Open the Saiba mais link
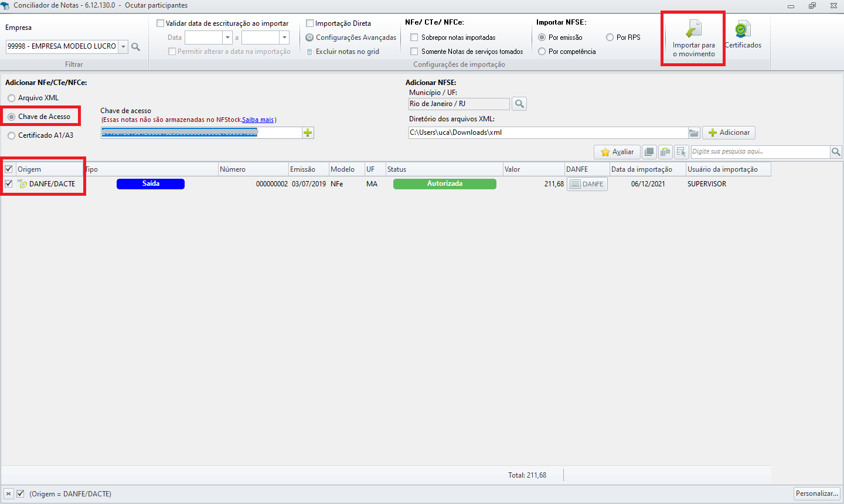Image resolution: width=844 pixels, height=504 pixels. (x=258, y=120)
